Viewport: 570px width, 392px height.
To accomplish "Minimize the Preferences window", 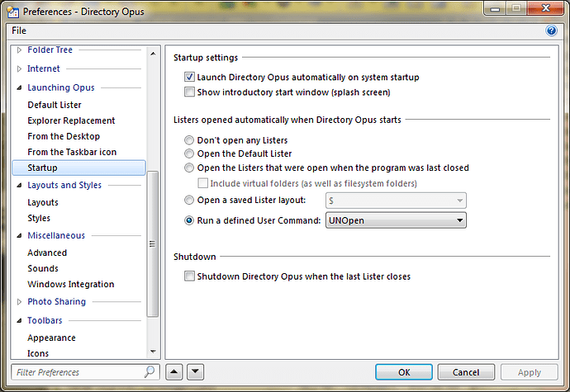I will tap(495, 9).
